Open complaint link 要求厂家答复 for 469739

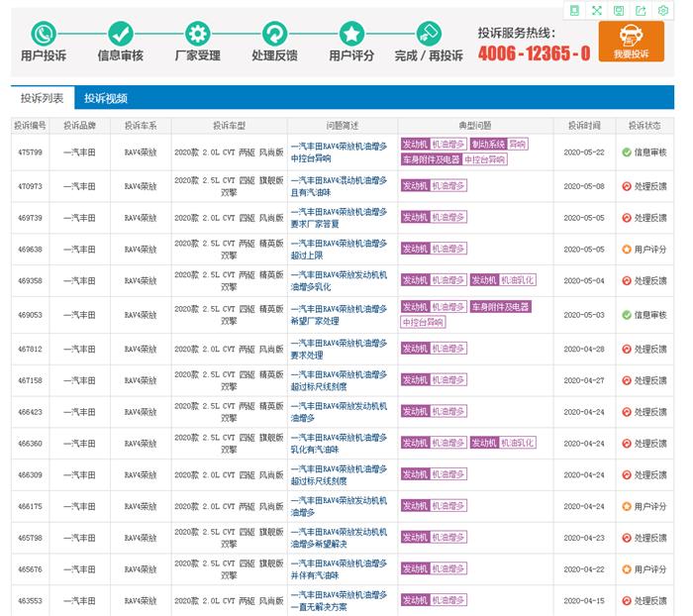tap(339, 218)
